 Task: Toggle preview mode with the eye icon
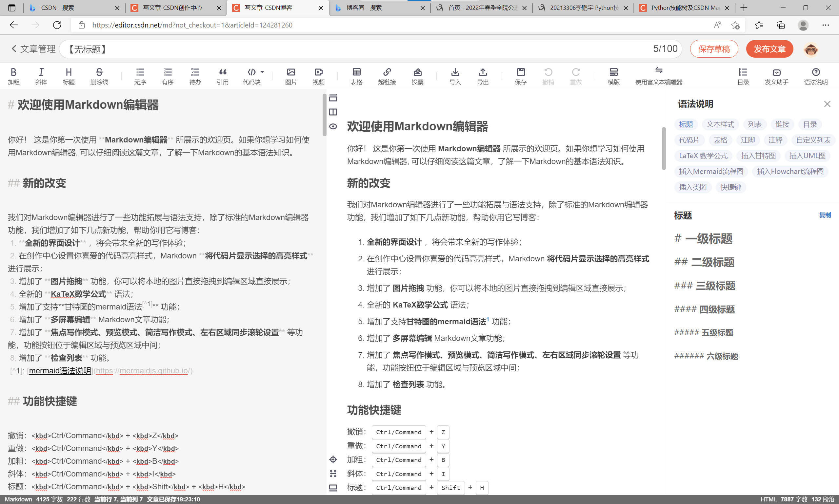[x=333, y=126]
